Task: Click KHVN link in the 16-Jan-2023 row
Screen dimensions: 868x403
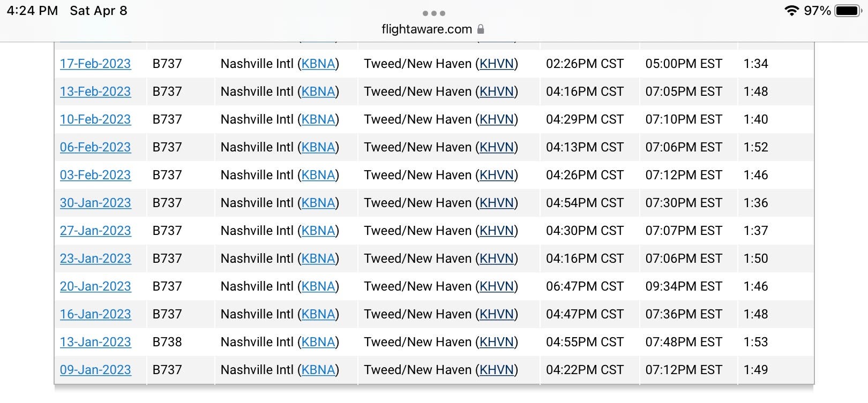Action: click(x=497, y=314)
